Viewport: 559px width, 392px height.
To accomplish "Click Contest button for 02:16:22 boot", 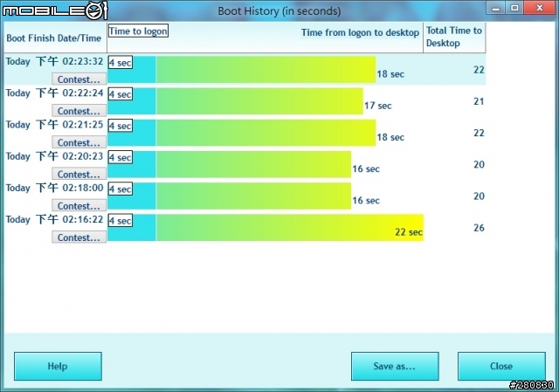I will [x=79, y=237].
